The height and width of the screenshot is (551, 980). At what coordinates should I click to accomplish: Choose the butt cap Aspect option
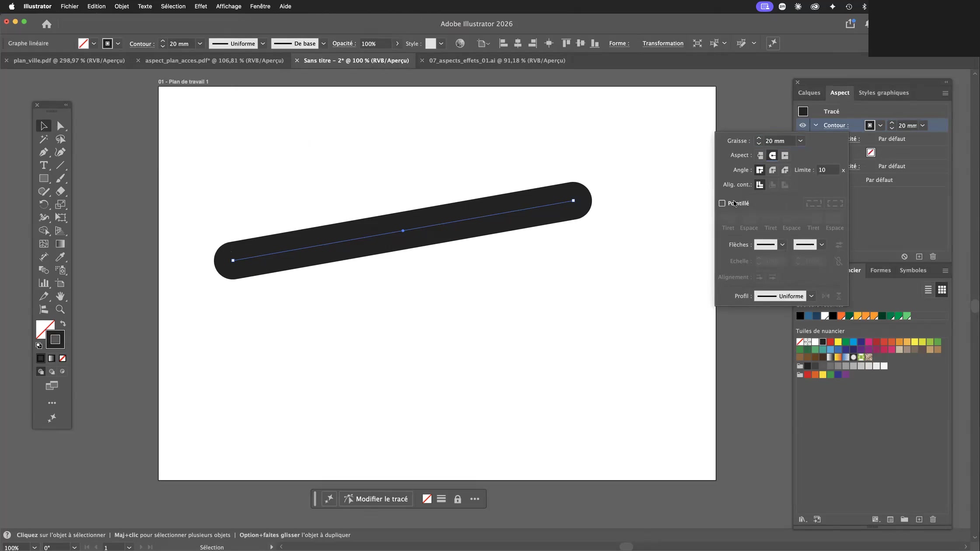tap(760, 156)
